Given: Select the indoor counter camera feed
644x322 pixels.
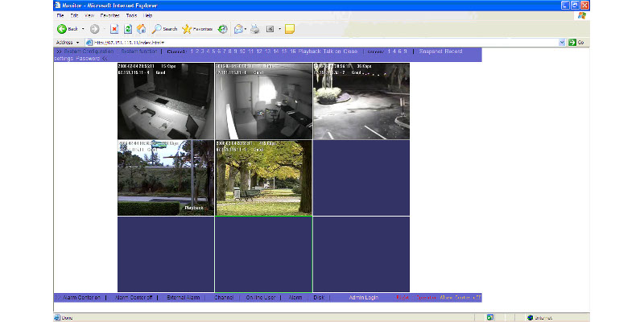Looking at the screenshot, I should [166, 101].
